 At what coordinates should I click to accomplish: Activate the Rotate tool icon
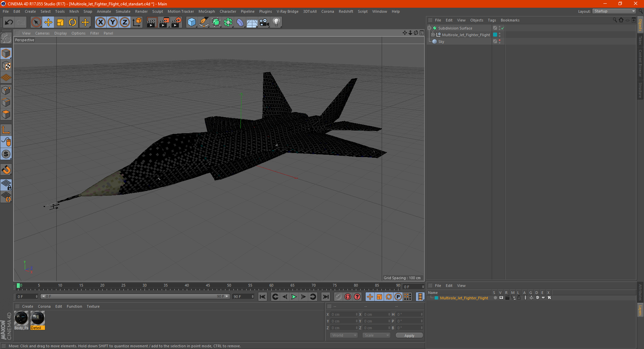coord(72,22)
